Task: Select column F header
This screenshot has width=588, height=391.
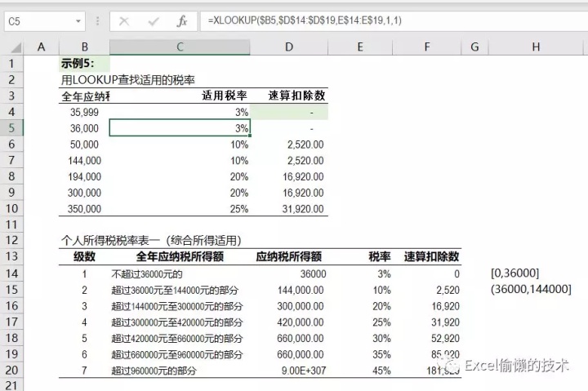Action: coord(427,47)
